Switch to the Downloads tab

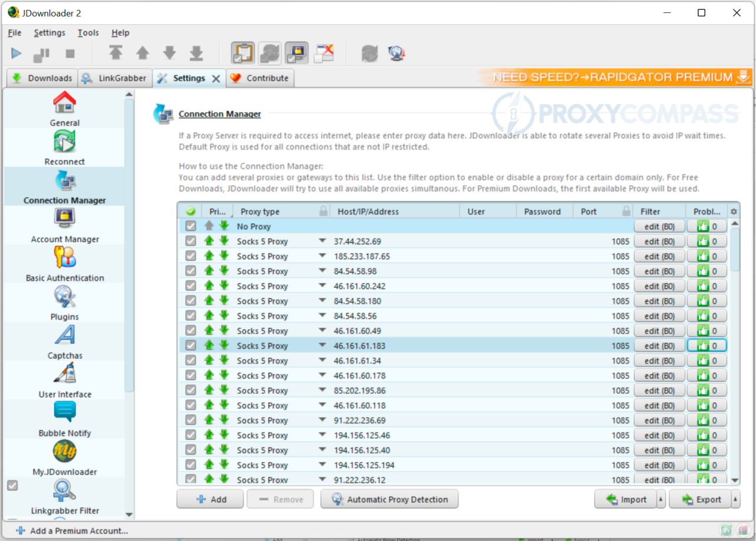click(x=41, y=77)
